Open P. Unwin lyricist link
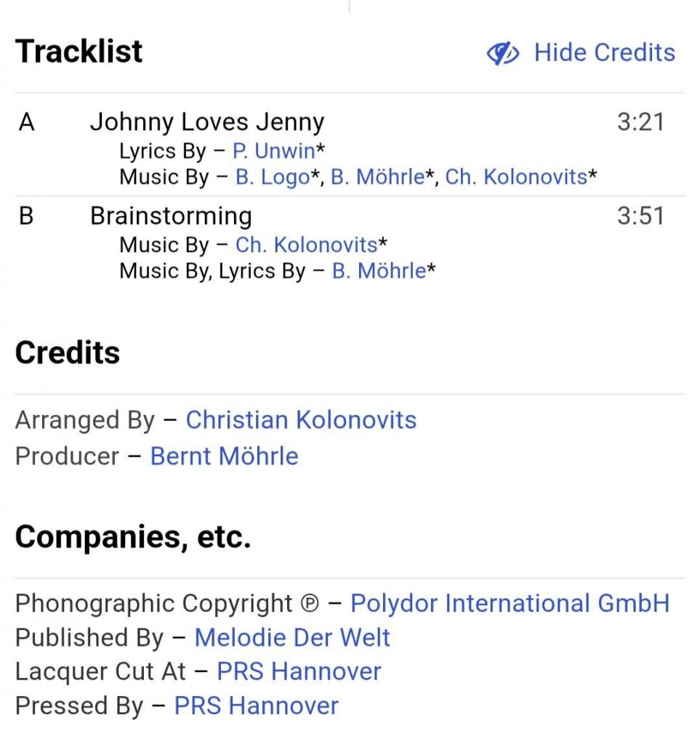 pyautogui.click(x=274, y=151)
